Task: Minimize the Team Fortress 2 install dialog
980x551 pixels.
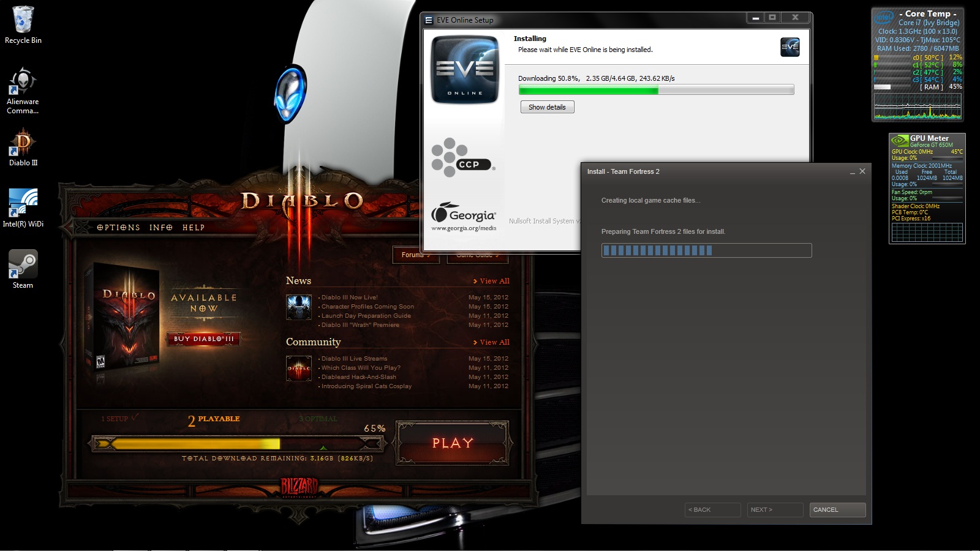Action: (x=852, y=172)
